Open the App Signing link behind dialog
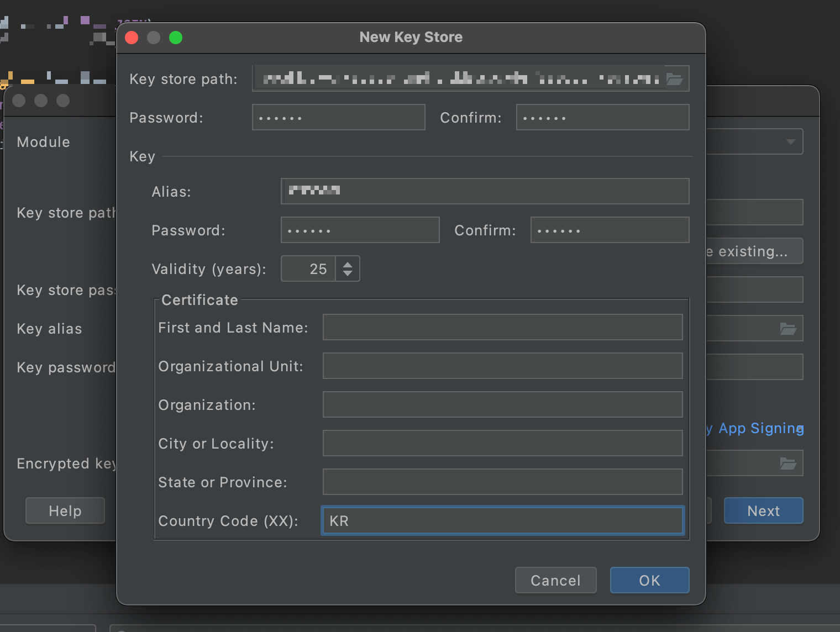 (755, 428)
